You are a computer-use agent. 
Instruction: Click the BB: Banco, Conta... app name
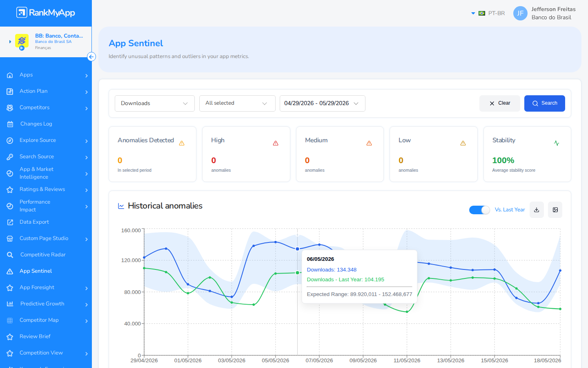point(59,36)
